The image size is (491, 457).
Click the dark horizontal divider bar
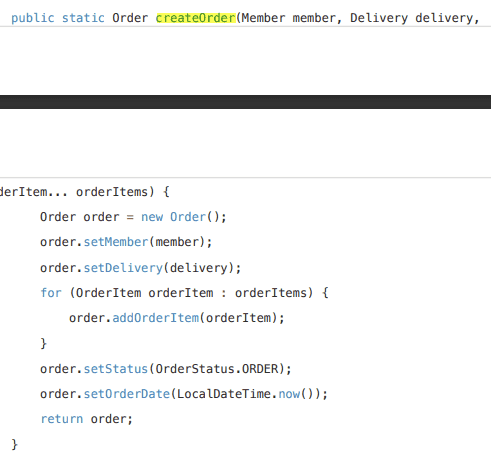tap(245, 102)
